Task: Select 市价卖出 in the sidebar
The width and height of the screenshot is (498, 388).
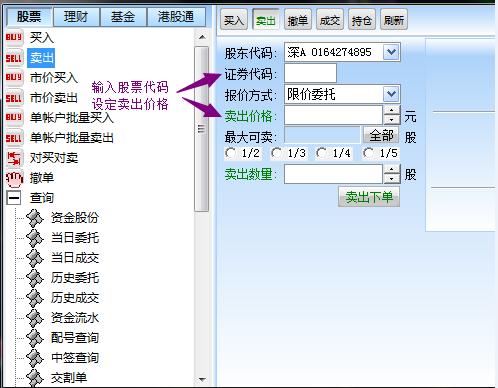Action: (x=54, y=98)
